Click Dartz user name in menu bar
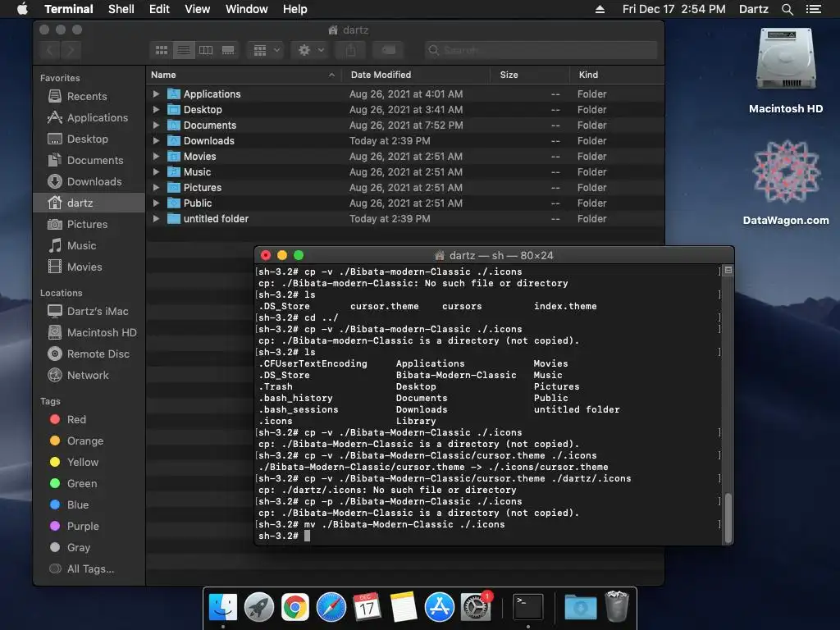The image size is (840, 630). click(x=753, y=9)
